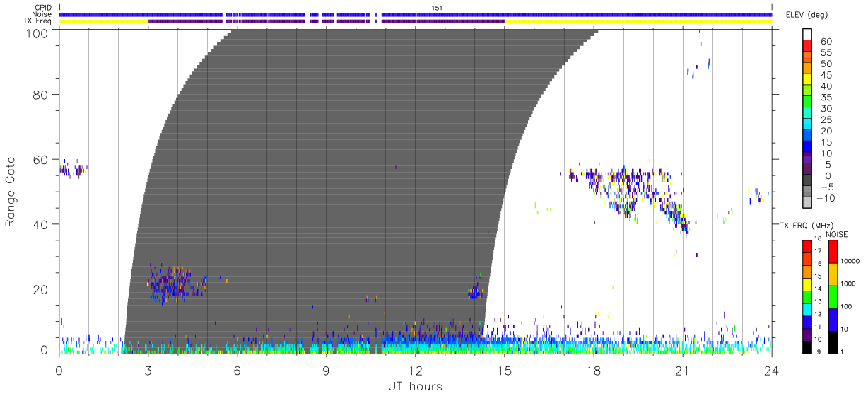Viewport: 868px width, 401px height.
Task: Click the 1000 label on NOISE colorbar
Action: tap(849, 284)
